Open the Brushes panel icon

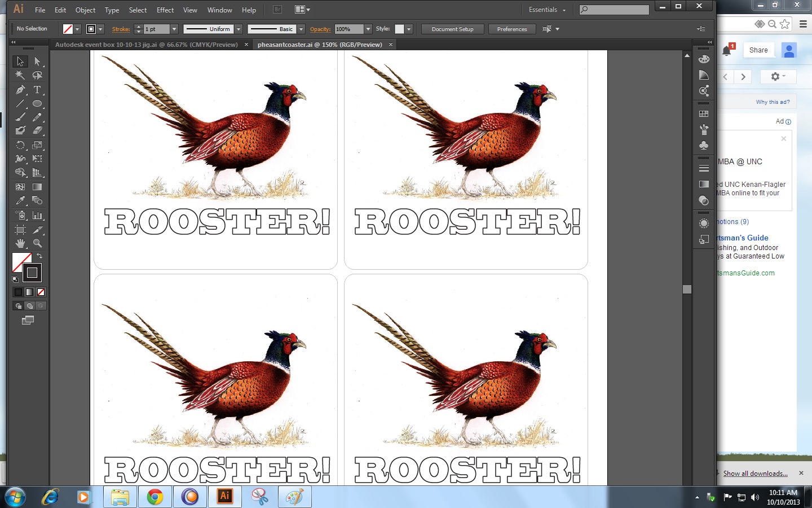click(x=704, y=129)
